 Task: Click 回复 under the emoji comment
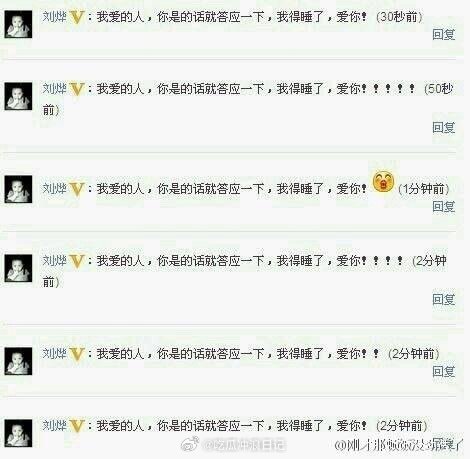pos(444,207)
